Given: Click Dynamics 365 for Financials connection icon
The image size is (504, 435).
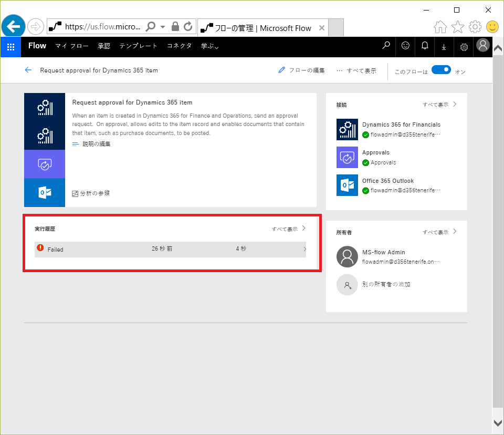Looking at the screenshot, I should point(347,129).
